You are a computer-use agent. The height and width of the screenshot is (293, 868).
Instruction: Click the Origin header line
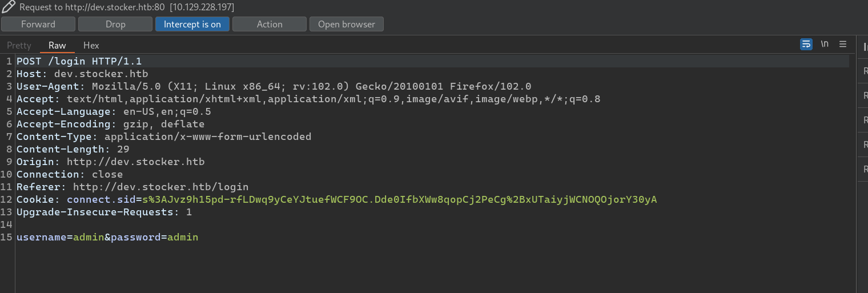click(110, 162)
